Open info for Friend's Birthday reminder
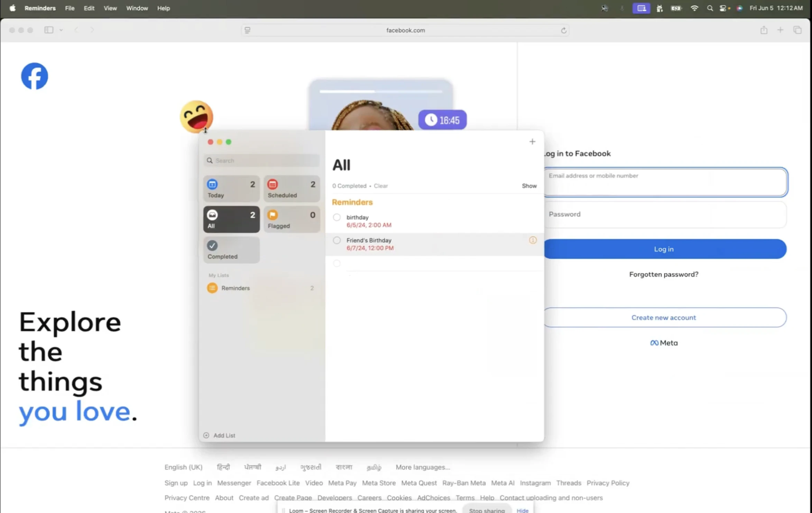This screenshot has height=513, width=812. (x=533, y=240)
